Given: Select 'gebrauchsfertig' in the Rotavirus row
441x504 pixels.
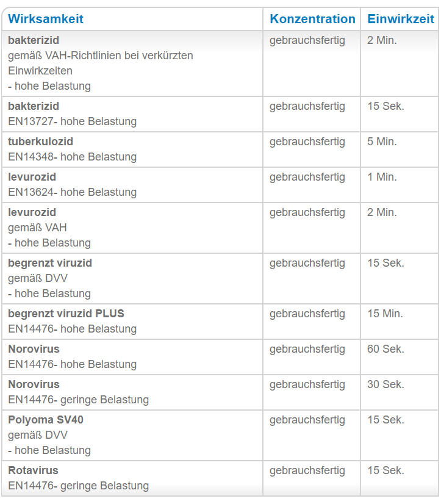Looking at the screenshot, I should click(307, 470).
